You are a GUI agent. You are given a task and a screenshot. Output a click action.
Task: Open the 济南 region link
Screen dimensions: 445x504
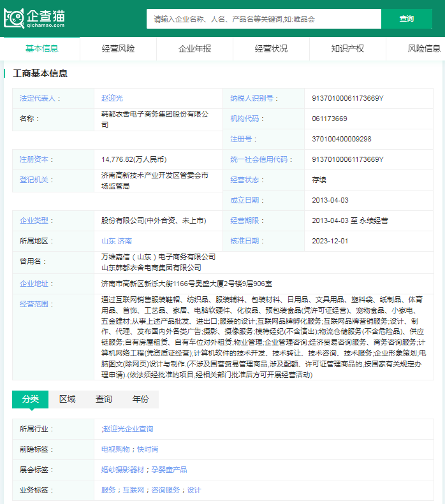point(125,241)
